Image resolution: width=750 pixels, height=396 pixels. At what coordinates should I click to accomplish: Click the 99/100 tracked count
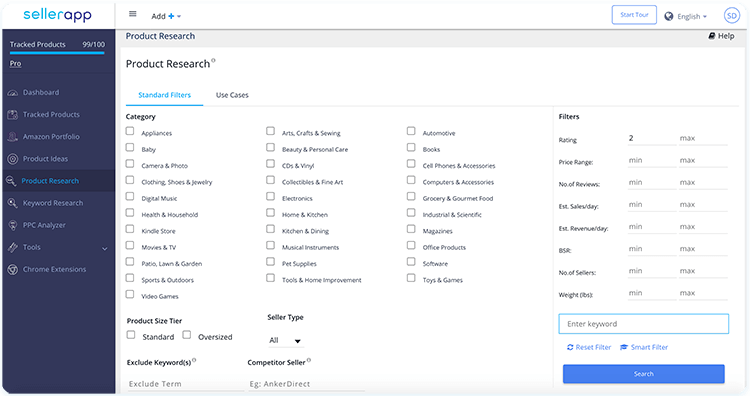[93, 44]
